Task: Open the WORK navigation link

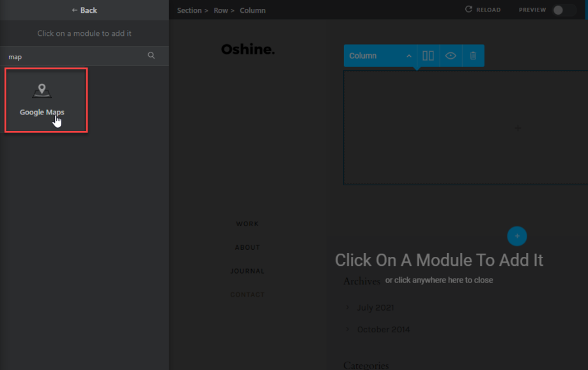Action: (247, 224)
